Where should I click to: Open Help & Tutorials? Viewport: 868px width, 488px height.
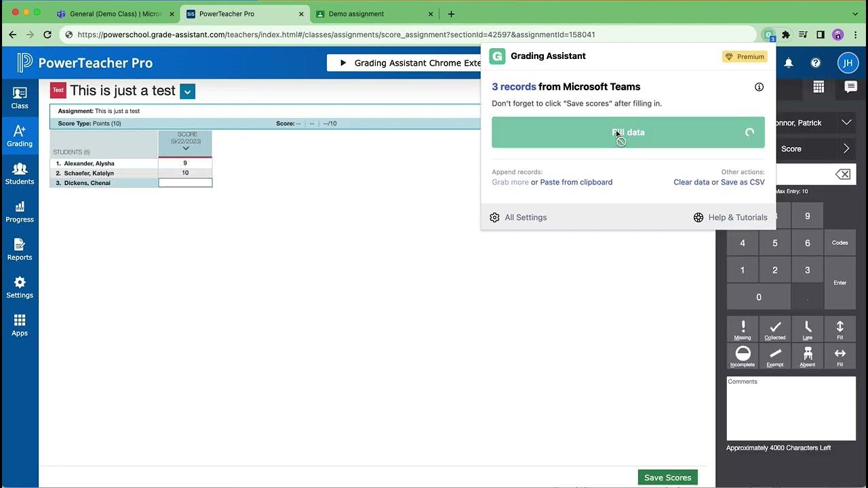[x=730, y=218]
